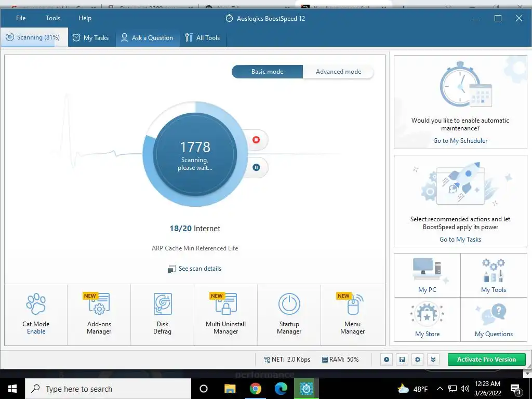Image resolution: width=532 pixels, height=399 pixels.
Task: Open the notification center icon
Action: coord(516,389)
